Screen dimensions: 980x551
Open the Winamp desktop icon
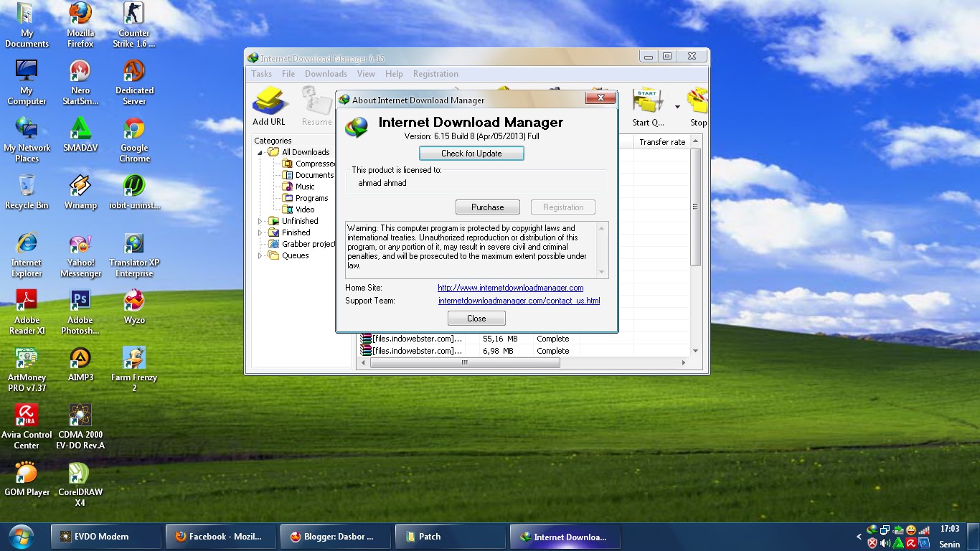point(80,192)
